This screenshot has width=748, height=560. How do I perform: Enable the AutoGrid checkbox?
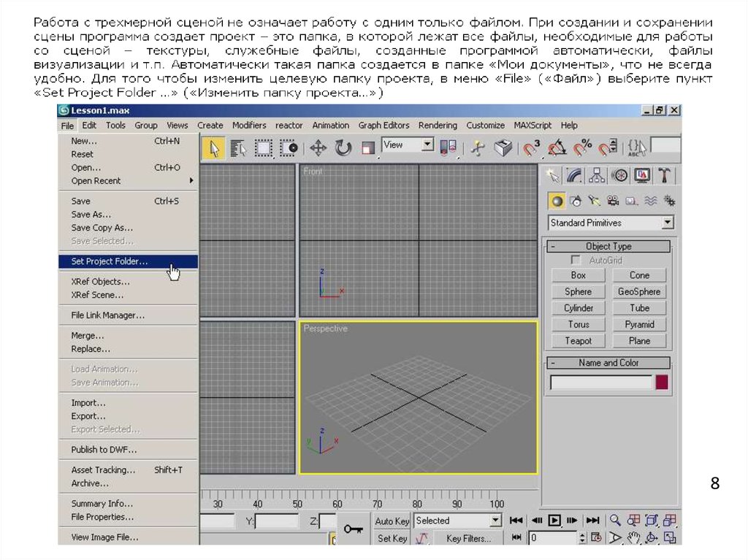pyautogui.click(x=576, y=261)
